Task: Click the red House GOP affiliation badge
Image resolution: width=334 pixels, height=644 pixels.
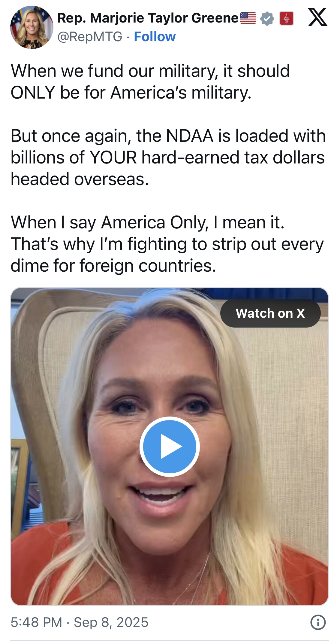Action: click(x=286, y=19)
